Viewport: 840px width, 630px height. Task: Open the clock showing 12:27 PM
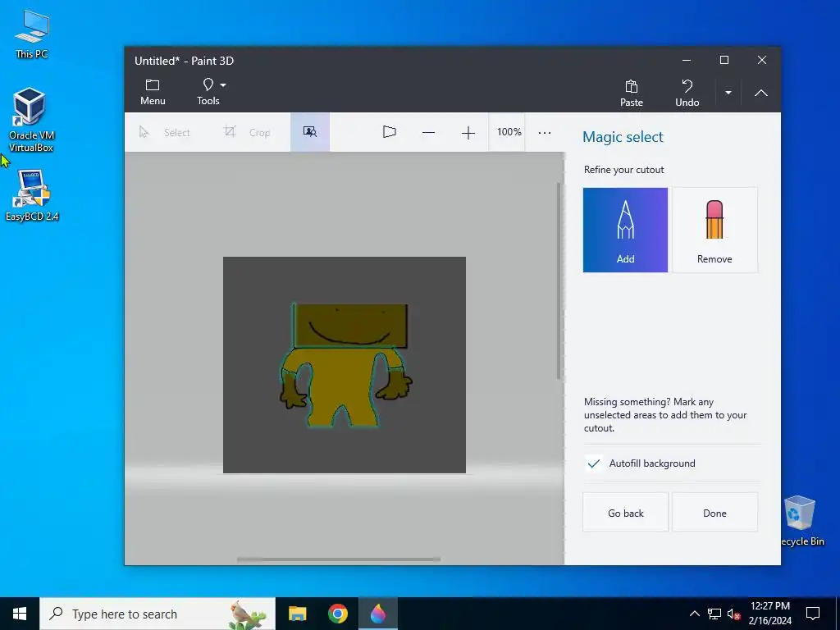coord(769,614)
